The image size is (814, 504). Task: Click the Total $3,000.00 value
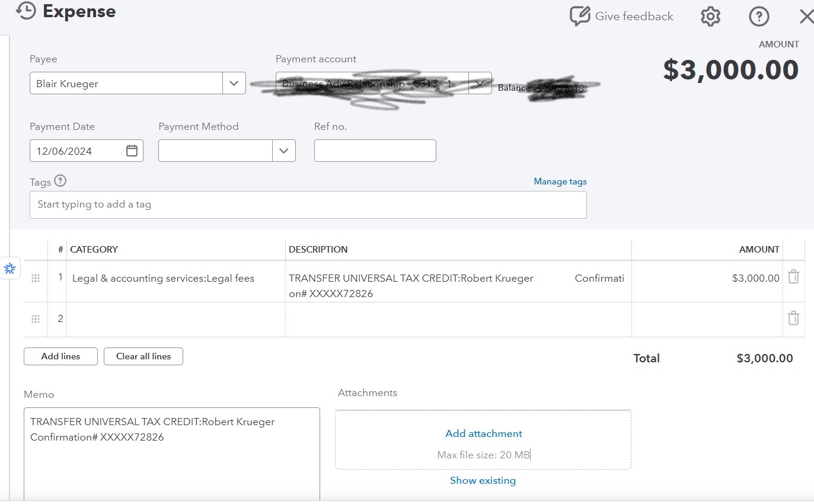click(x=765, y=358)
